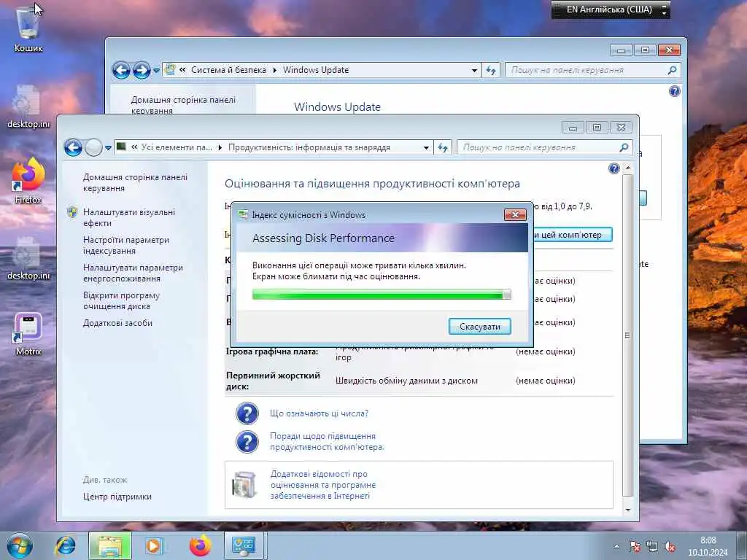Image resolution: width=747 pixels, height=560 pixels.
Task: Click the performance window vertical scrollbar thumb
Action: (627, 335)
